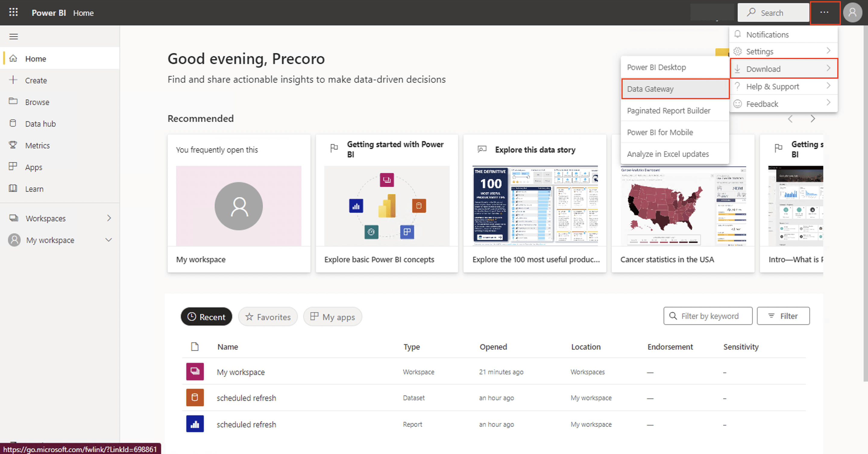This screenshot has height=454, width=868.
Task: Switch to the Favorites tab
Action: (x=268, y=317)
